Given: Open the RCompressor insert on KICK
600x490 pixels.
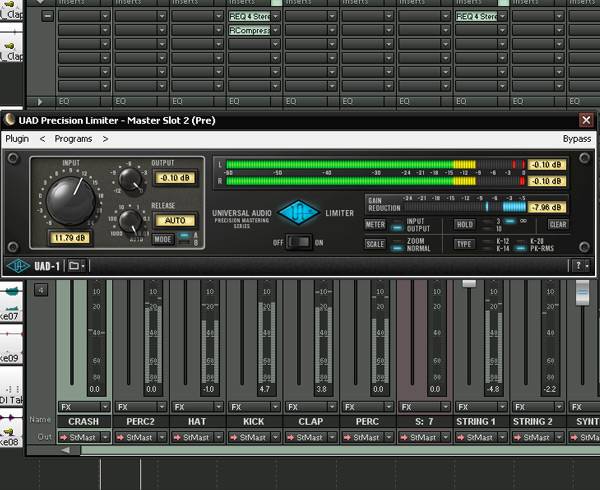Looking at the screenshot, I should click(249, 30).
